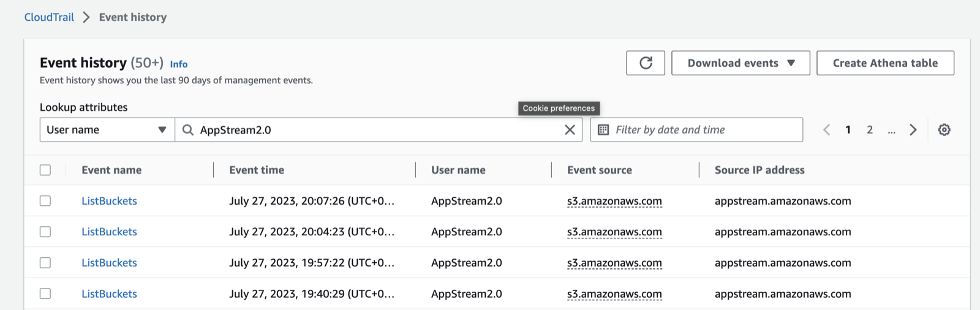Viewport: 980px width, 310px height.
Task: Click the Create Athena table button
Action: click(885, 63)
